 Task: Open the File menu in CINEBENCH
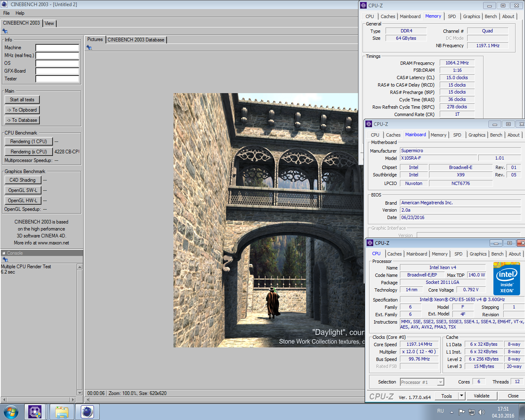tap(6, 13)
